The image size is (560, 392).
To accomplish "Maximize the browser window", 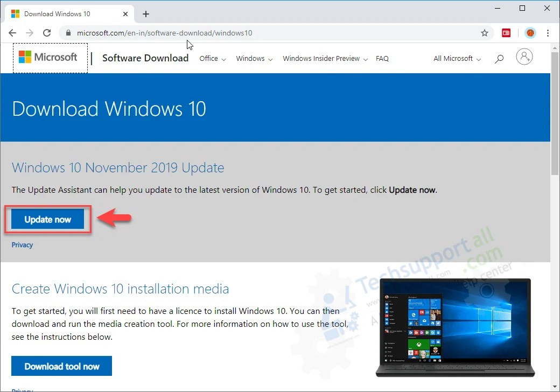I will [x=522, y=8].
